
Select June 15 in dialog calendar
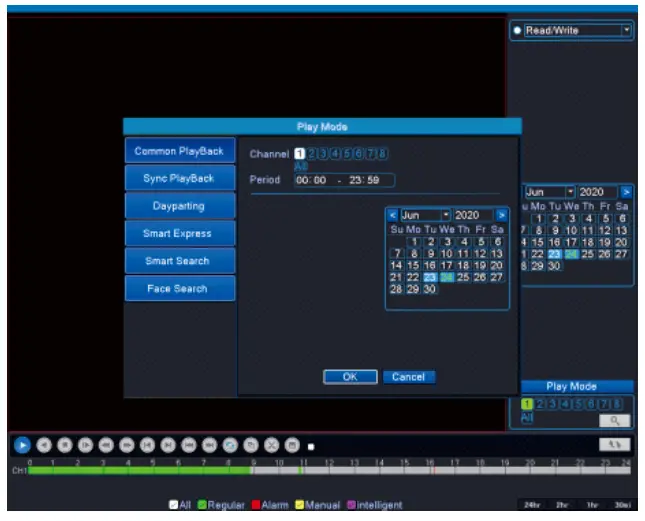(x=413, y=265)
